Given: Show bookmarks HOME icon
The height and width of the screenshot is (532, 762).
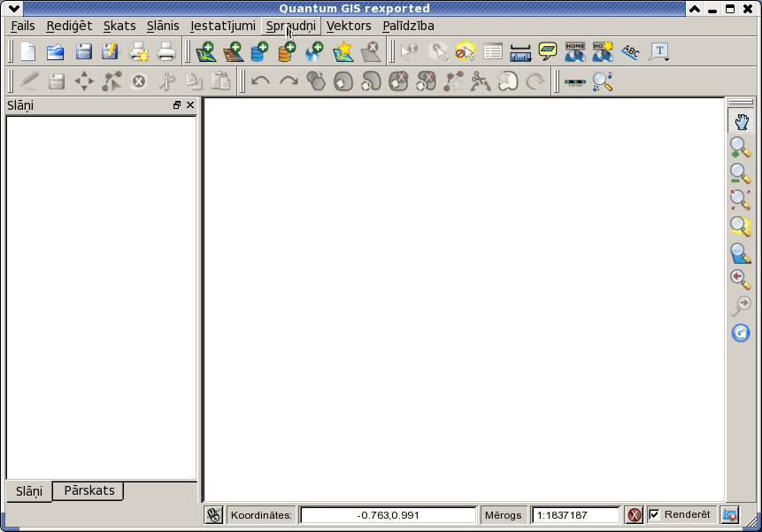Looking at the screenshot, I should pyautogui.click(x=575, y=51).
